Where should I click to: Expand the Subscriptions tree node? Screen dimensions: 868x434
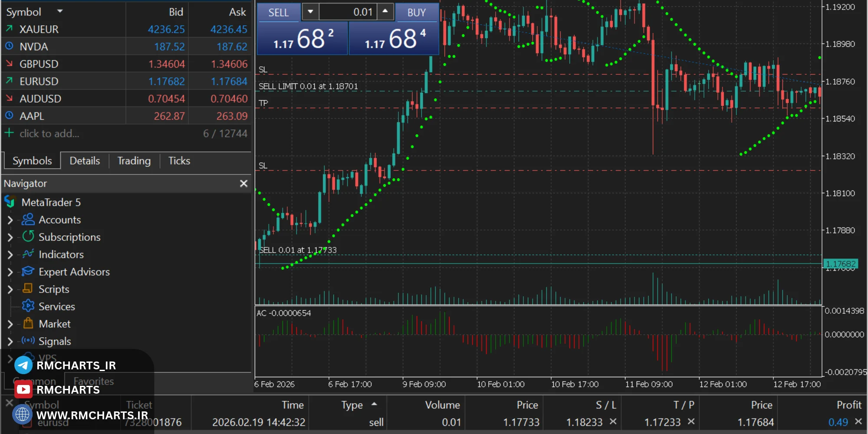10,237
